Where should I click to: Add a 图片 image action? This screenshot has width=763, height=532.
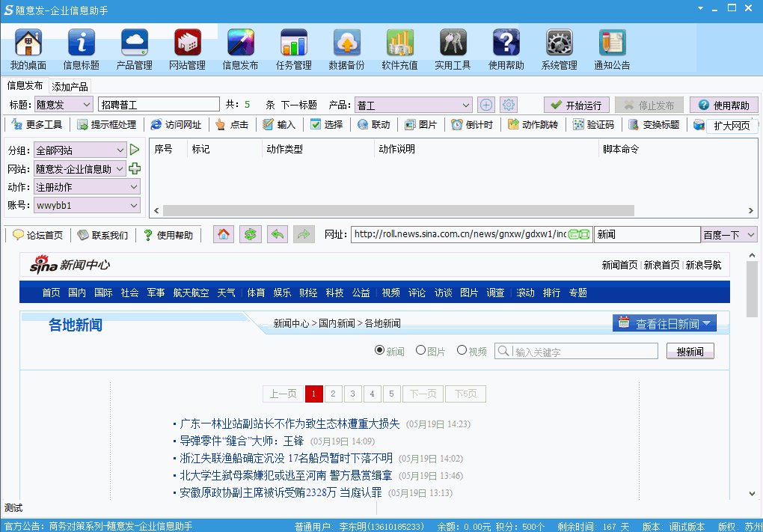[x=421, y=125]
